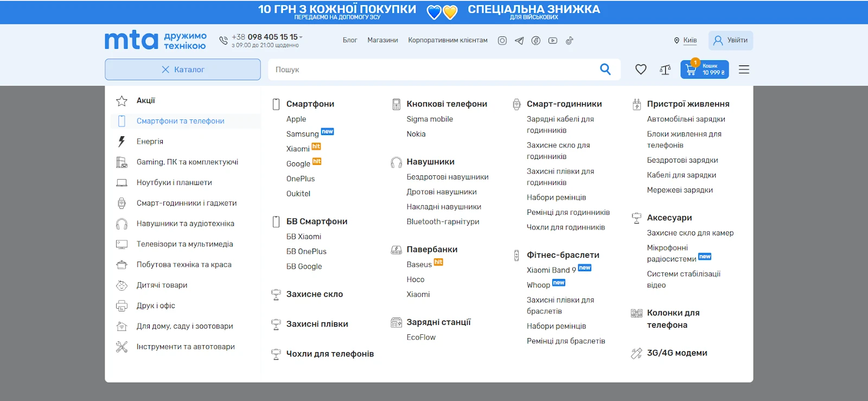
Task: Expand the phone number dropdown
Action: [301, 37]
